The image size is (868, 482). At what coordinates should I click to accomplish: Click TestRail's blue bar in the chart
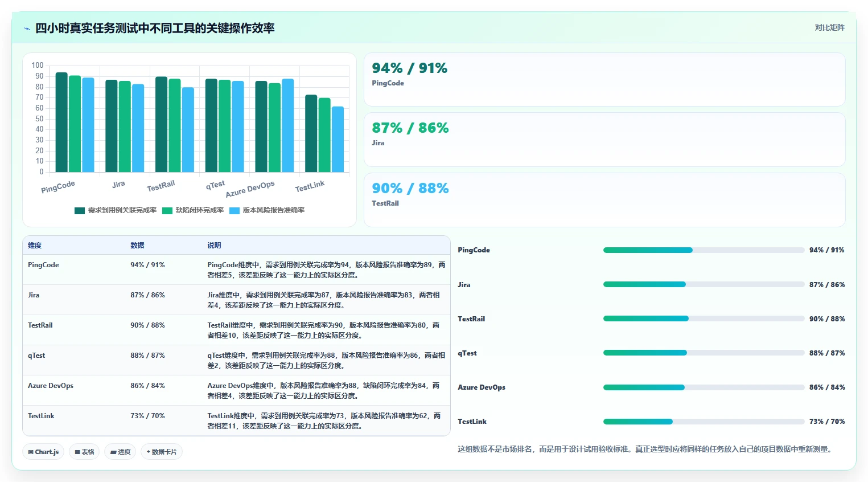[x=188, y=129]
